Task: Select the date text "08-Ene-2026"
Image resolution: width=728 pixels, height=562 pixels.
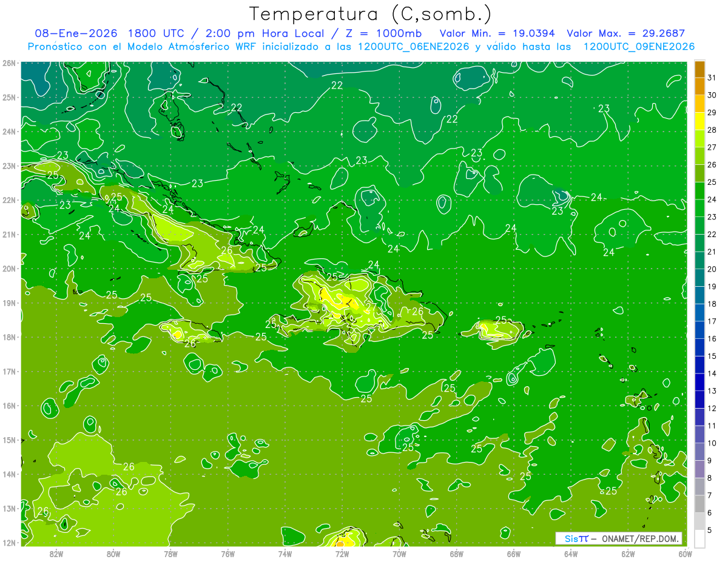Action: pyautogui.click(x=76, y=33)
